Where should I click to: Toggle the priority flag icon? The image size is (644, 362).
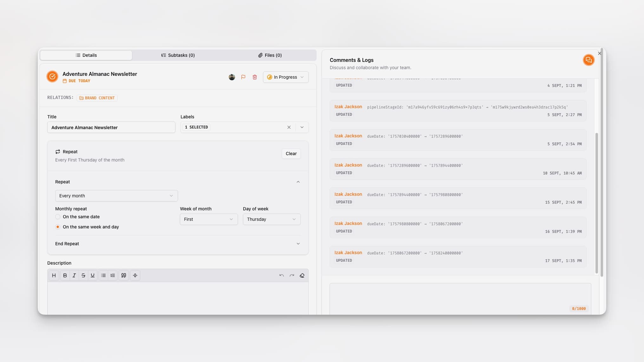click(x=243, y=77)
